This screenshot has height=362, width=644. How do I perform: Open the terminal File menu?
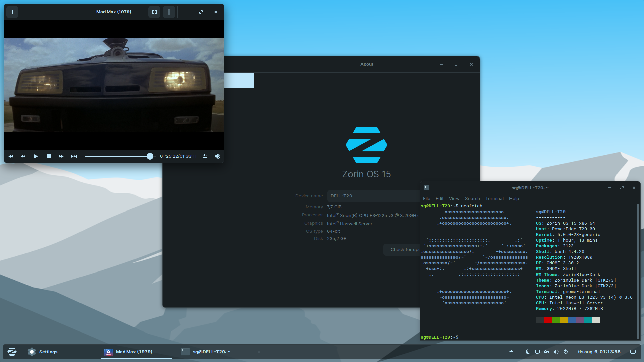click(x=426, y=199)
